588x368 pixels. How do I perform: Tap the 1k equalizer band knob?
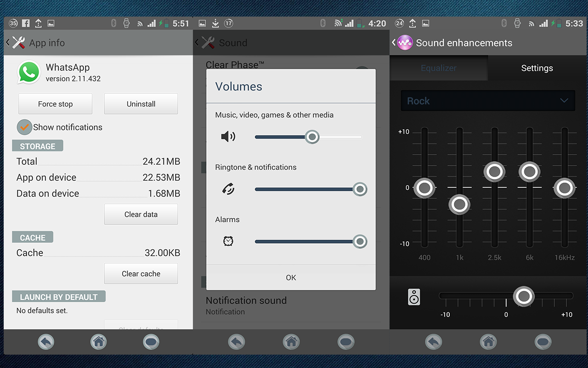(x=459, y=204)
